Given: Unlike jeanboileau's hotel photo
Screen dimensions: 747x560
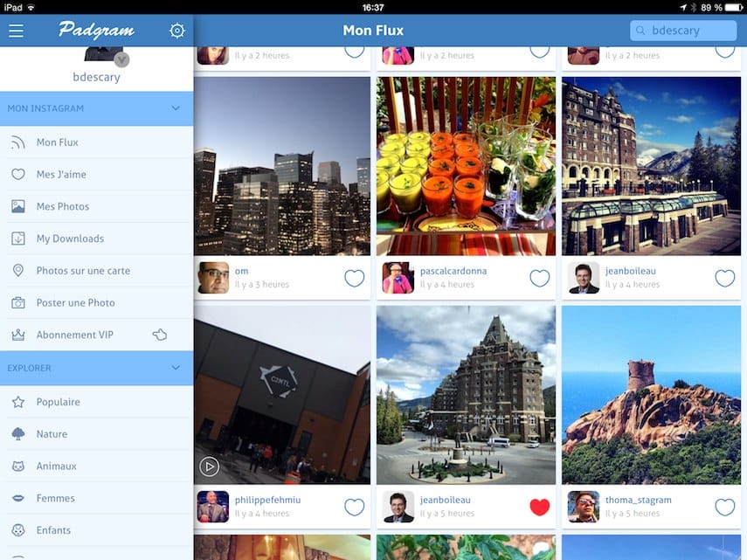Looking at the screenshot, I should coord(540,507).
